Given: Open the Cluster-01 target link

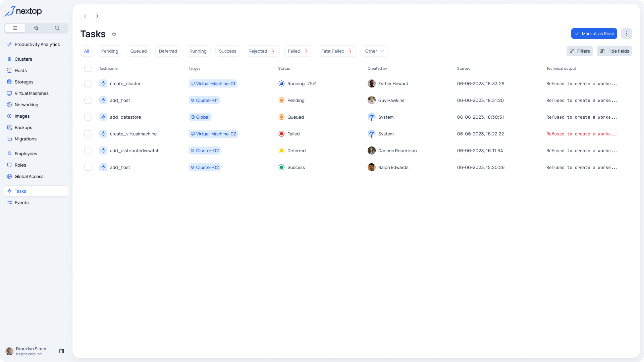Looking at the screenshot, I should [204, 100].
